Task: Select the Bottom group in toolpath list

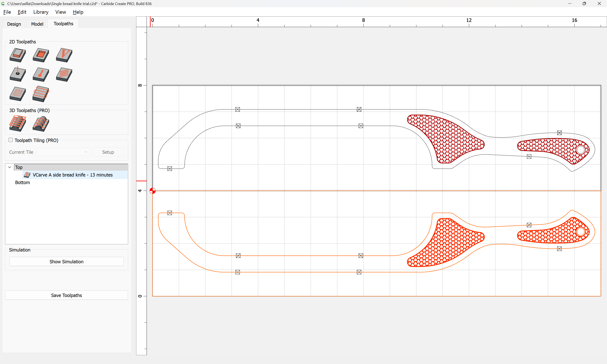Action: [22, 182]
